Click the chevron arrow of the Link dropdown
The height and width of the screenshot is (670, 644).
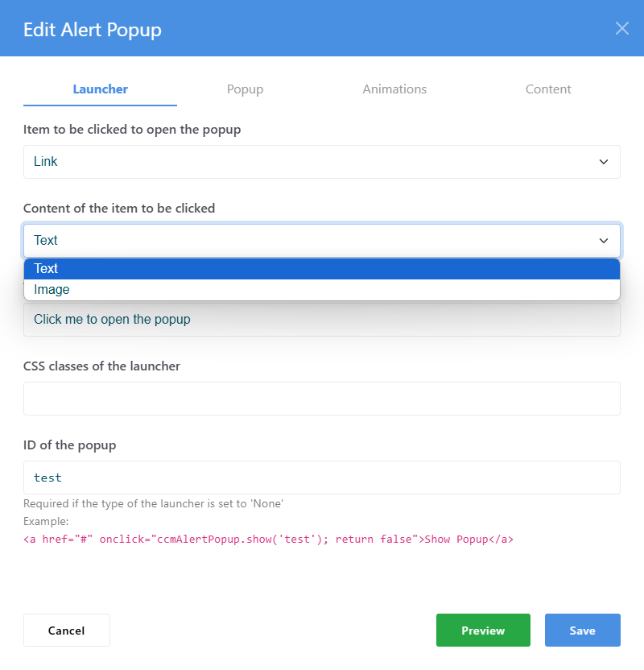point(604,162)
